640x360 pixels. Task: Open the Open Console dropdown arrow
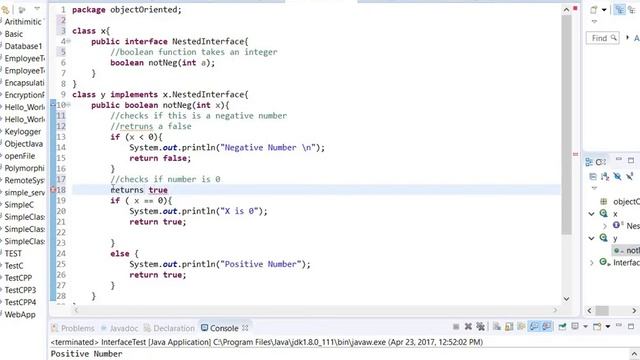608,327
